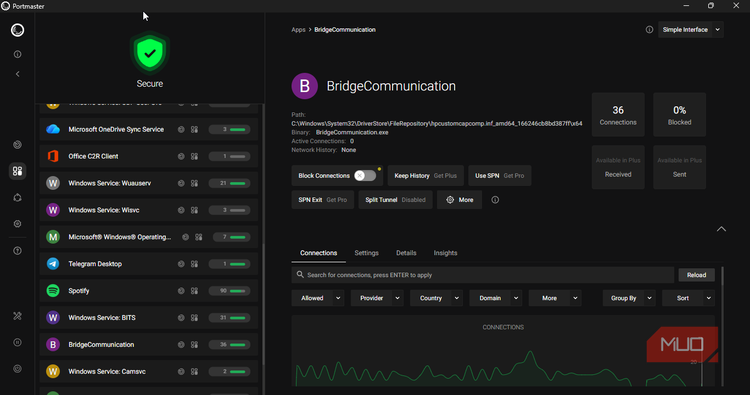The width and height of the screenshot is (750, 395).
Task: Collapse the sidebar with the left chevron
Action: coord(18,74)
